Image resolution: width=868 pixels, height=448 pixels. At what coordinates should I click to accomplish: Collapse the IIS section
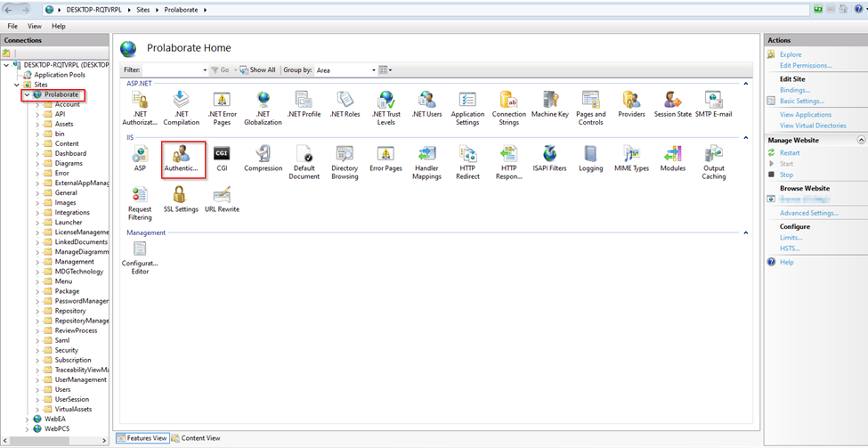coord(745,137)
